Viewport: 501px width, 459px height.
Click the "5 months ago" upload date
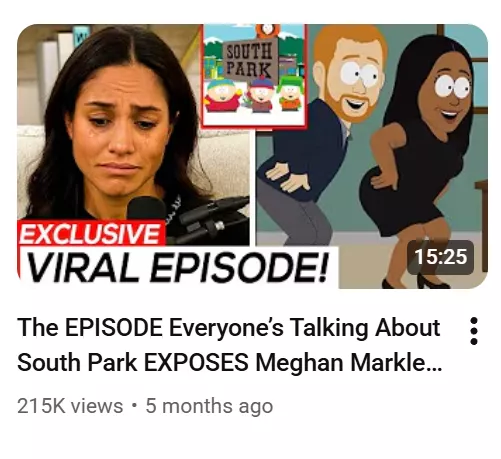(x=209, y=406)
